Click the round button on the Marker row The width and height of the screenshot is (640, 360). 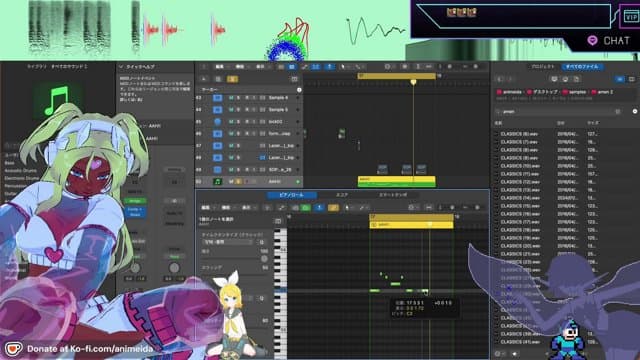(299, 90)
